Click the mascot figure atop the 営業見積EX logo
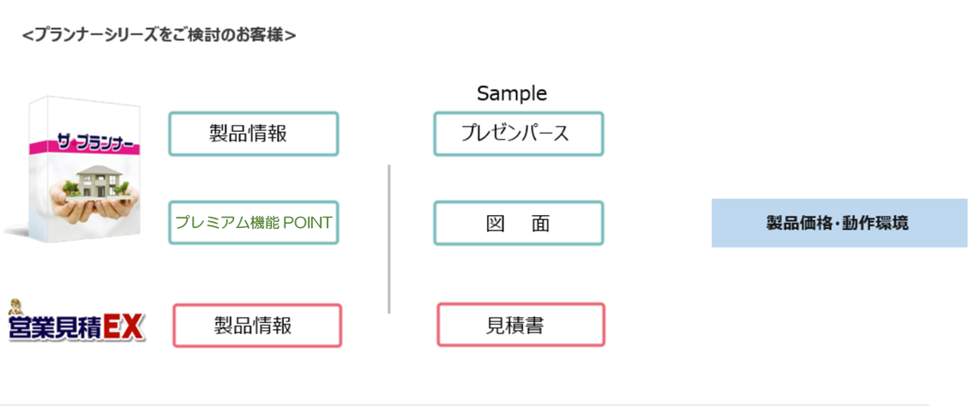The width and height of the screenshot is (980, 407). pyautogui.click(x=16, y=307)
